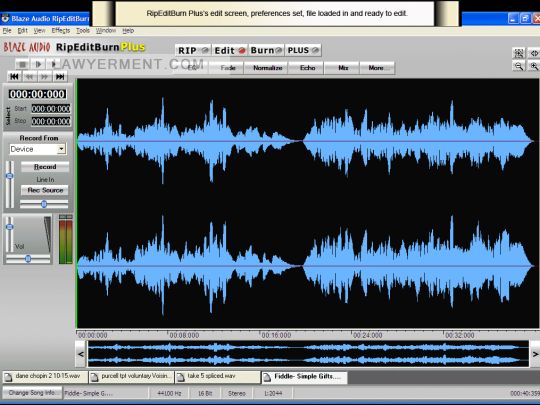
Task: Click the 16 Bit status entry
Action: [205, 393]
